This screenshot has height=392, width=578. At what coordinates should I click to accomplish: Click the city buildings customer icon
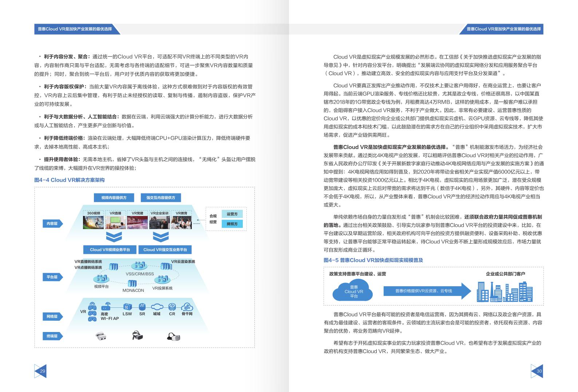(504, 292)
